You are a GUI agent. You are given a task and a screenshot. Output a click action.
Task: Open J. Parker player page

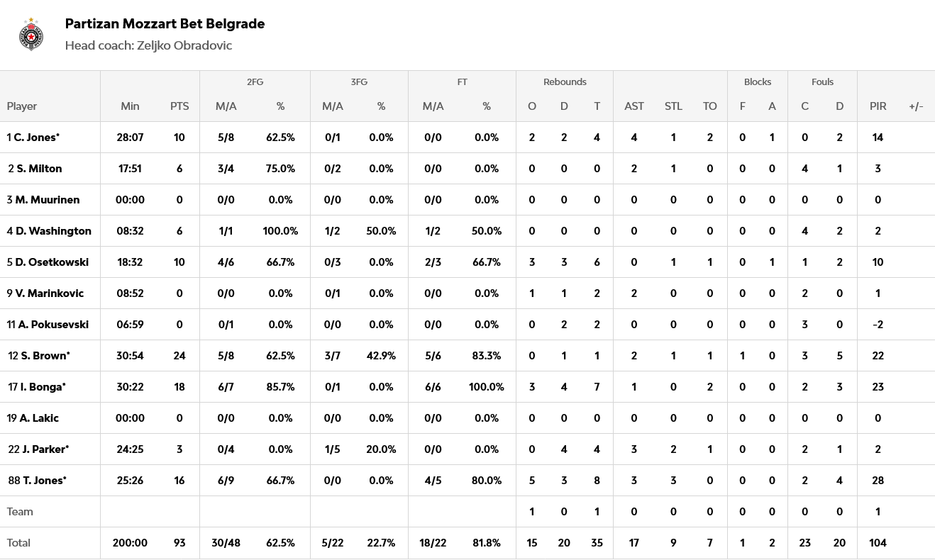click(x=45, y=449)
